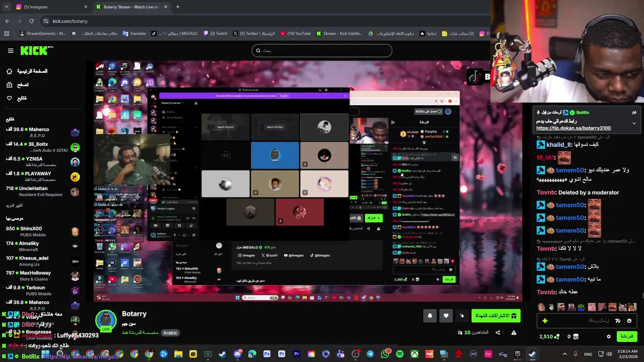Open Discord from the Windows taskbar
Viewport: 644px width, 362px height.
[237, 354]
